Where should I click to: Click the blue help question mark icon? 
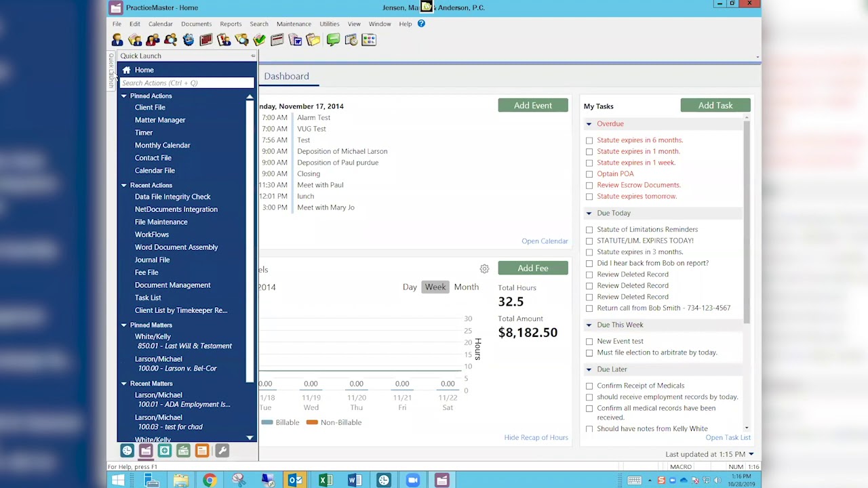pos(421,24)
